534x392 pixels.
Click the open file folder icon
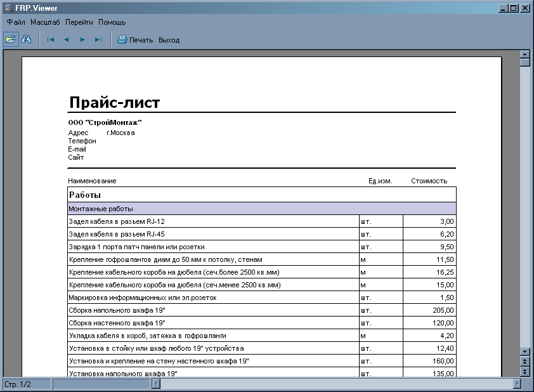point(11,39)
